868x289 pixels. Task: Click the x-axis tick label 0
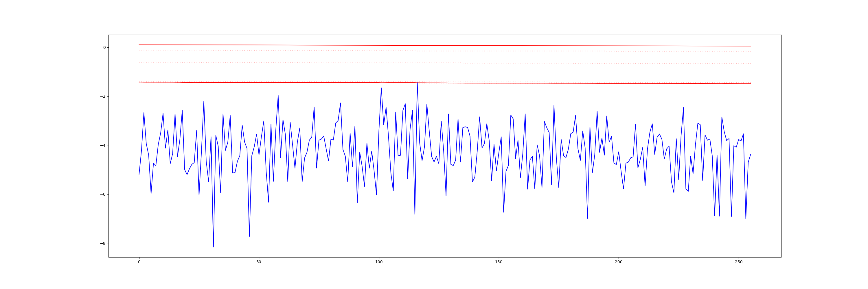[139, 262]
